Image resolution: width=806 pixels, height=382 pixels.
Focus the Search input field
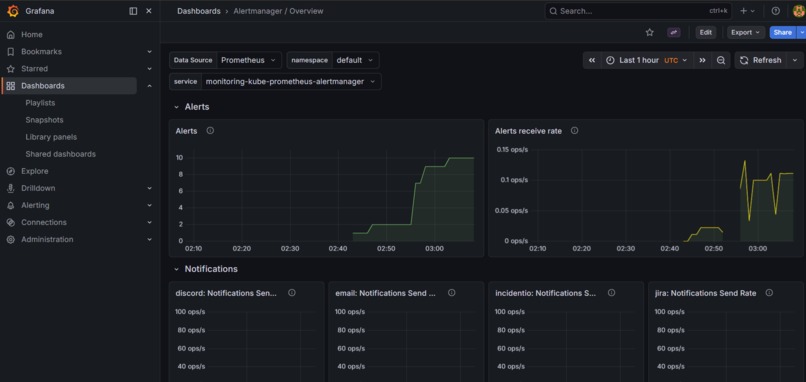[x=638, y=11]
